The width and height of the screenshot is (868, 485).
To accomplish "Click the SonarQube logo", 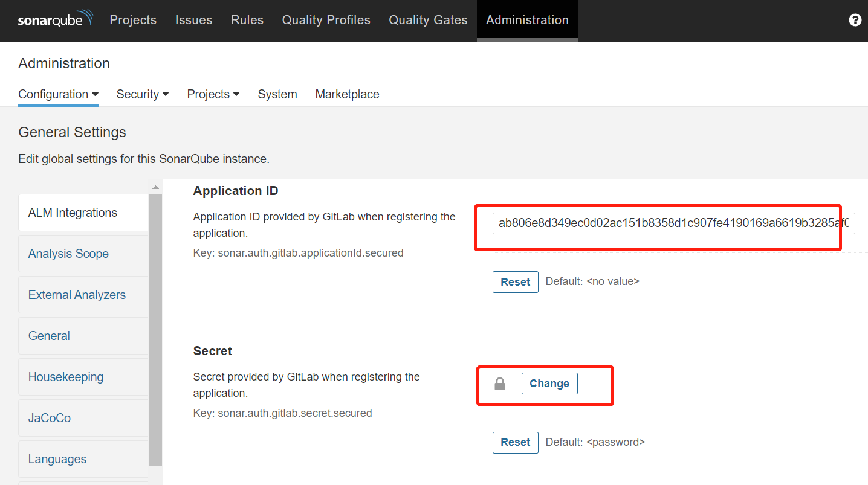I will click(55, 19).
